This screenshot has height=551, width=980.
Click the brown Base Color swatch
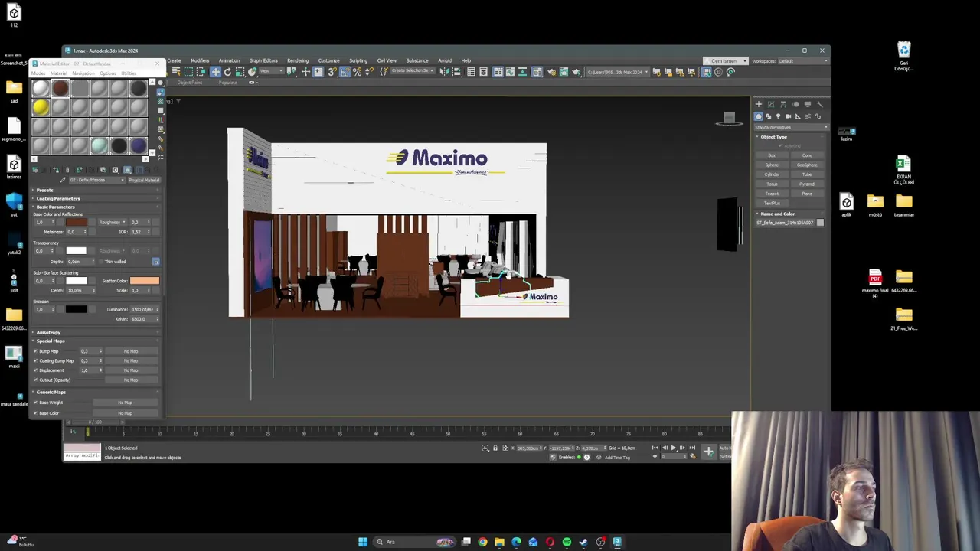77,222
